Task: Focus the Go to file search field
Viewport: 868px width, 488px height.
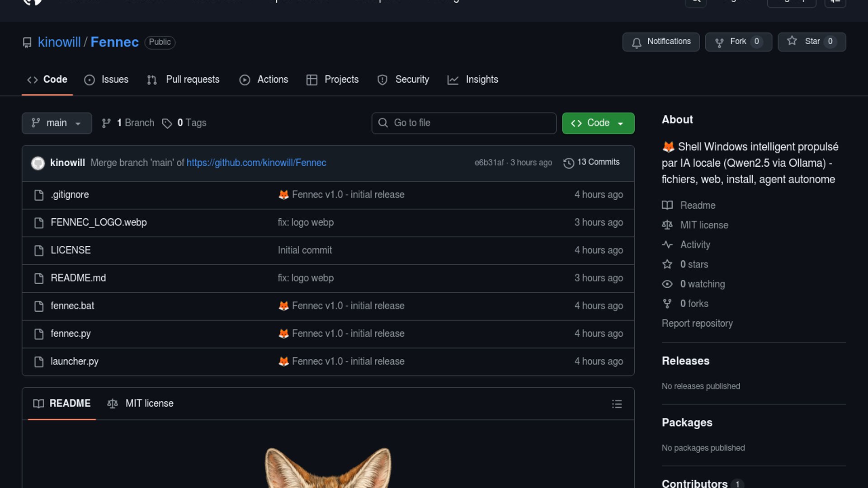Action: click(x=464, y=123)
